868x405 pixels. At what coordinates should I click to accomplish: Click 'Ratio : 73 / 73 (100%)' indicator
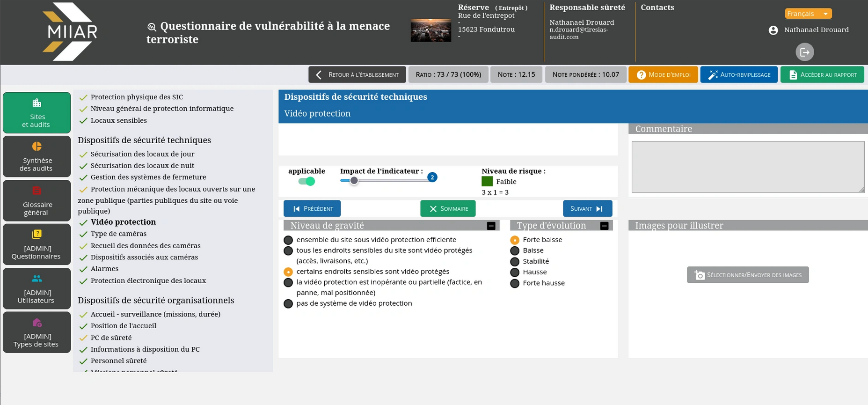(448, 75)
